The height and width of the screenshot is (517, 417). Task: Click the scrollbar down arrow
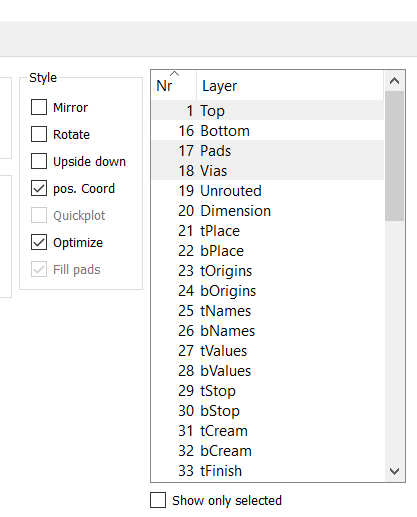[394, 471]
